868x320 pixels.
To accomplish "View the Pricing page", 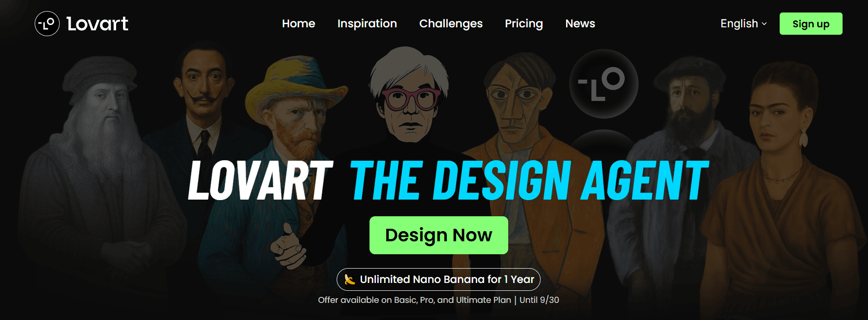I will [524, 24].
